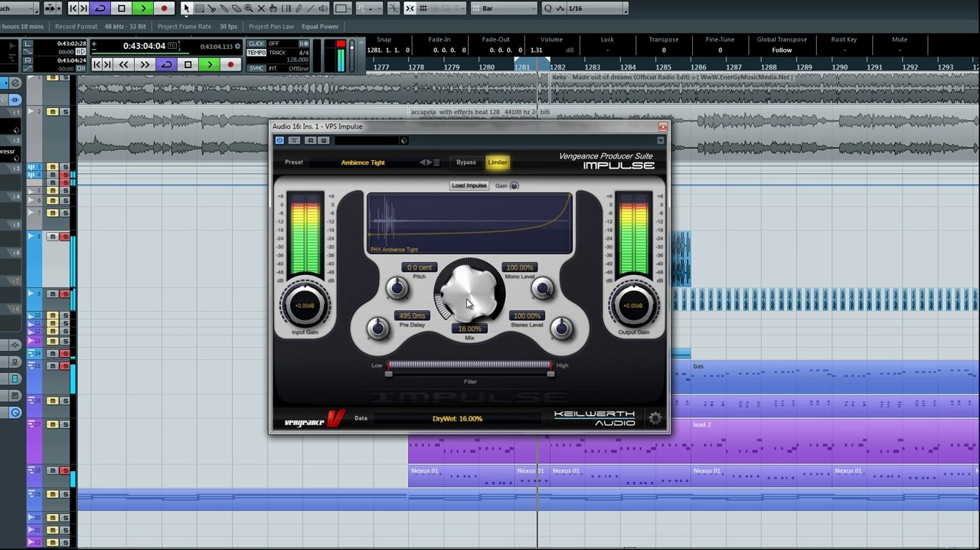Enable Write automation W in plugin header
Image resolution: width=980 pixels, height=550 pixels.
[323, 140]
